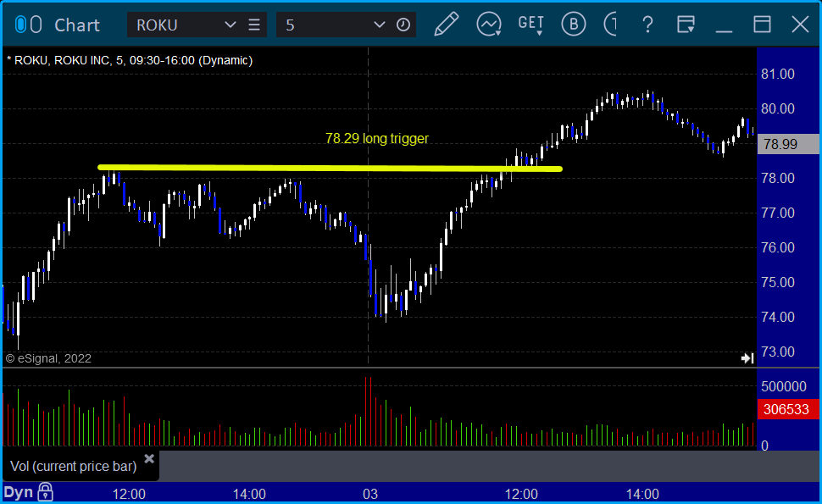Click the circled B toolbar icon

tap(573, 24)
